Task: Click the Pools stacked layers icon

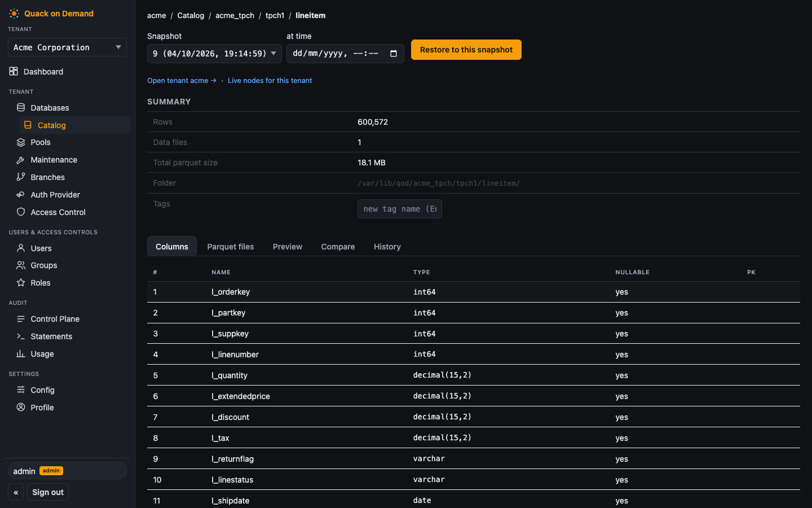Action: pos(21,142)
